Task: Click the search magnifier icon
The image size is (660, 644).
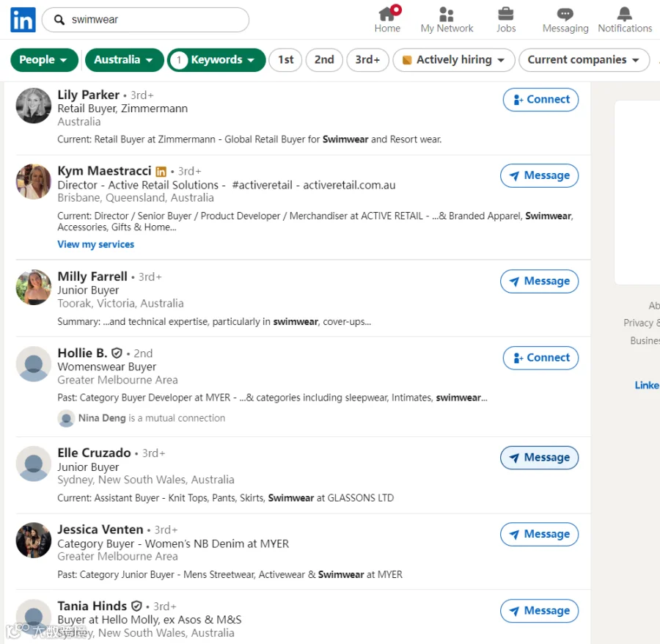Action: pyautogui.click(x=59, y=20)
